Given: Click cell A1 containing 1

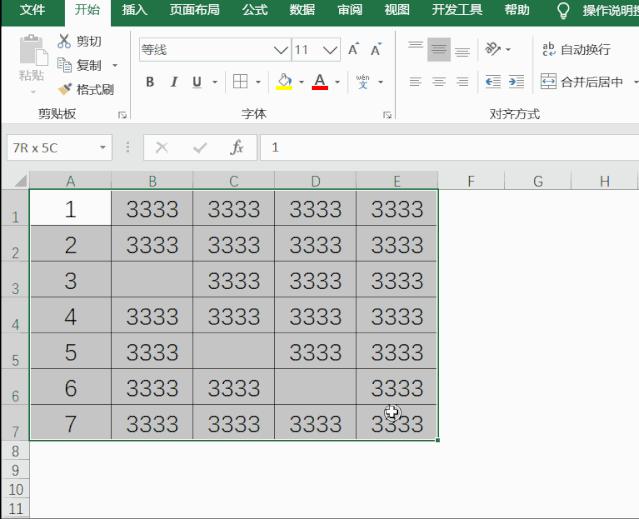Looking at the screenshot, I should pos(71,208).
